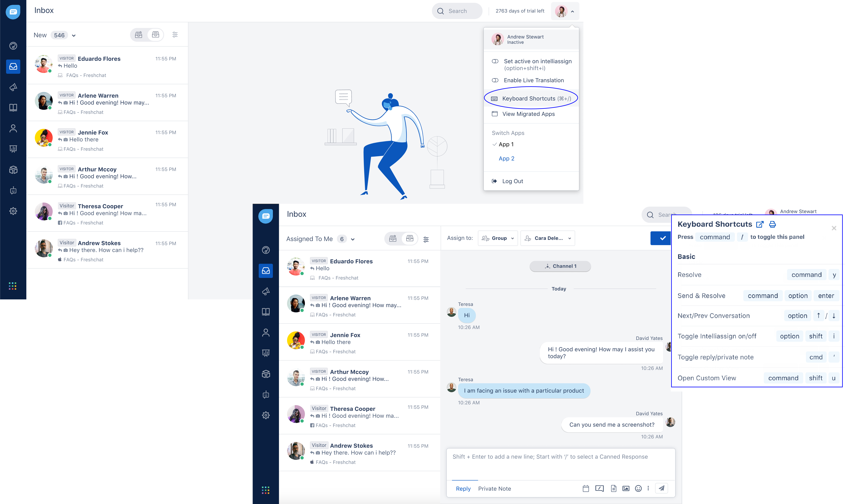Image resolution: width=846 pixels, height=504 pixels.
Task: Expand the Assigned To Me view dropdown
Action: 352,239
